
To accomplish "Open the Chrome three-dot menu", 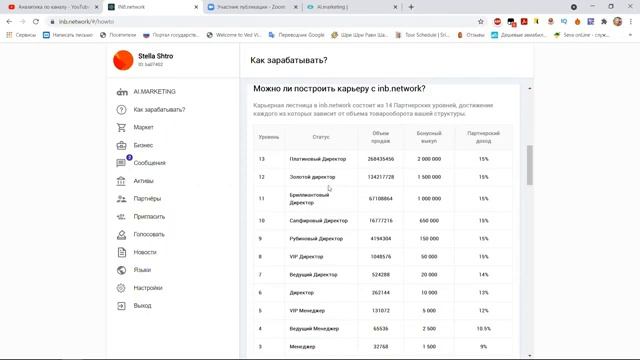I will pyautogui.click(x=631, y=22).
